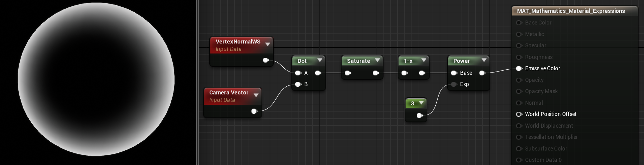The height and width of the screenshot is (165, 644).
Task: Collapse the Camera Vector node arrow
Action: [256, 95]
